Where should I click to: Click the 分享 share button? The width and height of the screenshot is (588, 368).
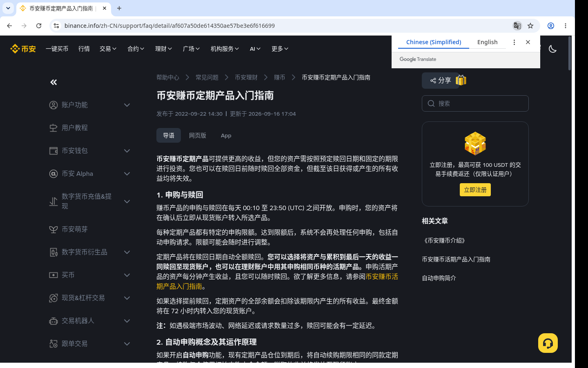coord(441,81)
